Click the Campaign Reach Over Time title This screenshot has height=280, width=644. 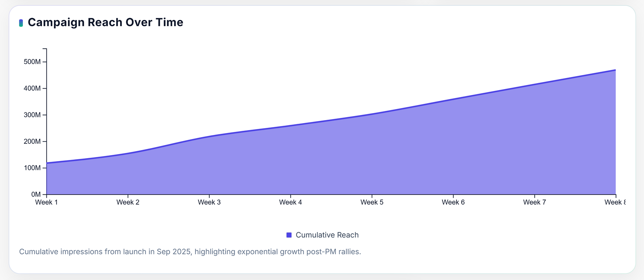tap(106, 22)
